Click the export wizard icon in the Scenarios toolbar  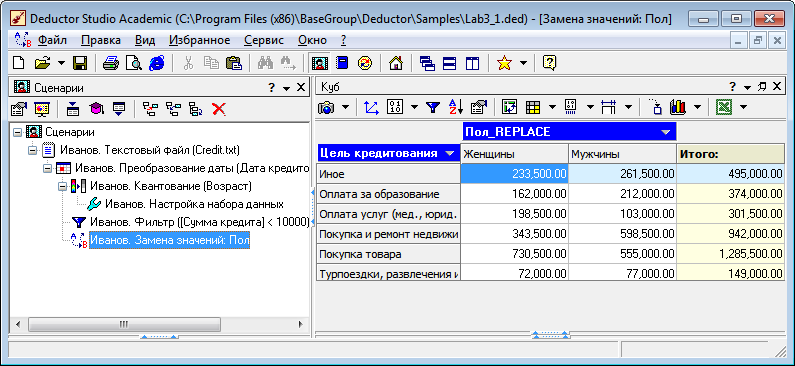point(119,108)
